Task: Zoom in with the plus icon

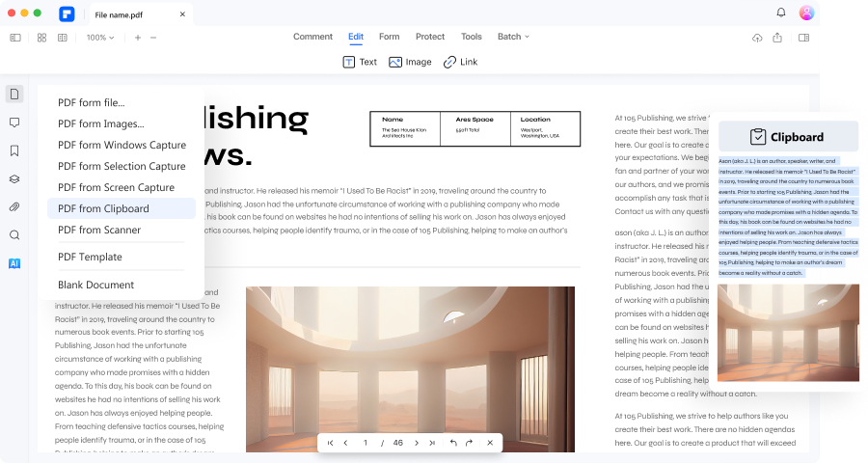Action: point(138,38)
